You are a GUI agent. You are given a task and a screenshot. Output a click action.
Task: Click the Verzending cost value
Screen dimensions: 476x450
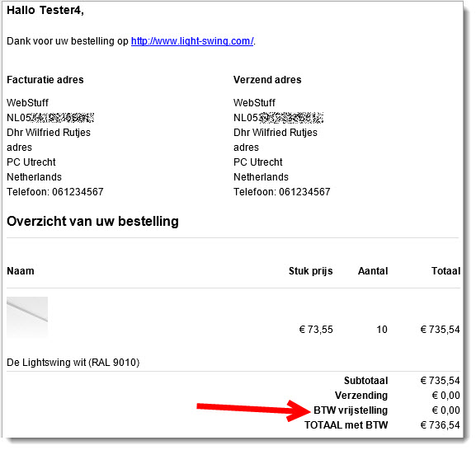(x=446, y=396)
